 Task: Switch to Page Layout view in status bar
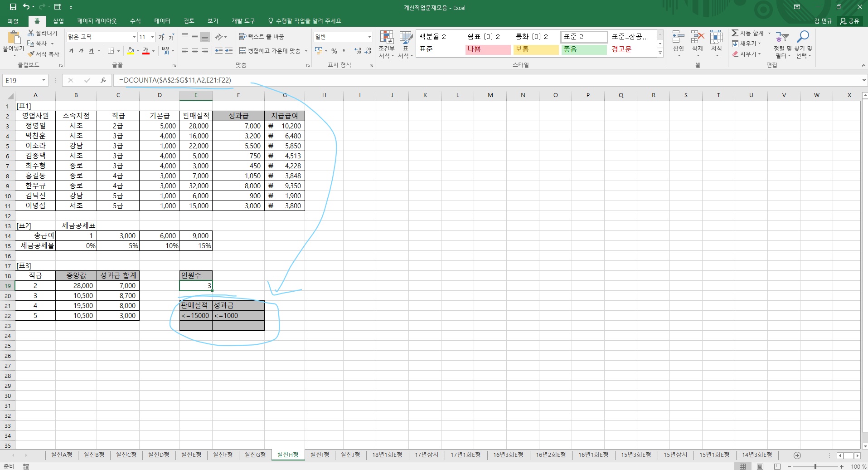pyautogui.click(x=760, y=466)
